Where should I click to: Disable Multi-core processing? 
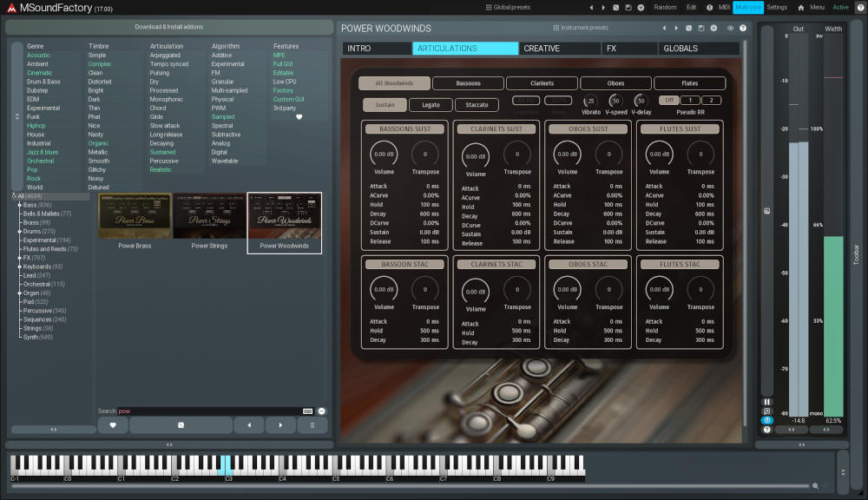click(749, 7)
